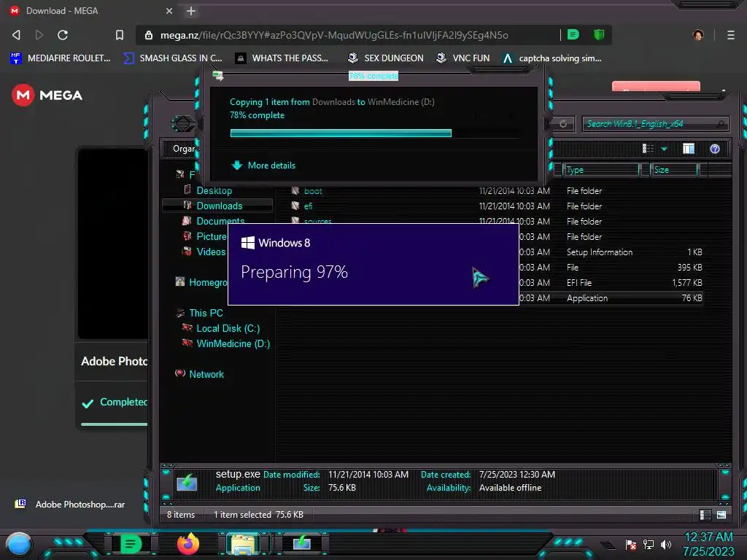The height and width of the screenshot is (560, 747).
Task: Bookmark this page icon
Action: pyautogui.click(x=120, y=35)
